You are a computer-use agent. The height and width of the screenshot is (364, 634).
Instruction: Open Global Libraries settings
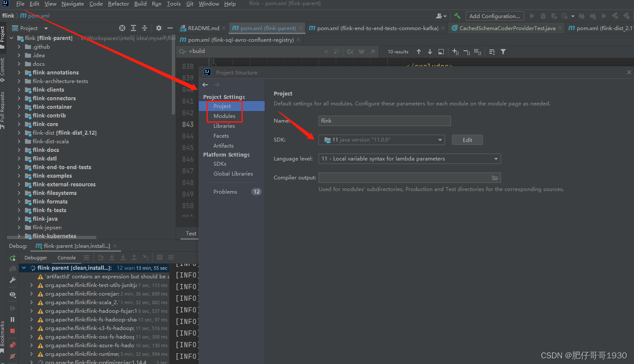(233, 174)
